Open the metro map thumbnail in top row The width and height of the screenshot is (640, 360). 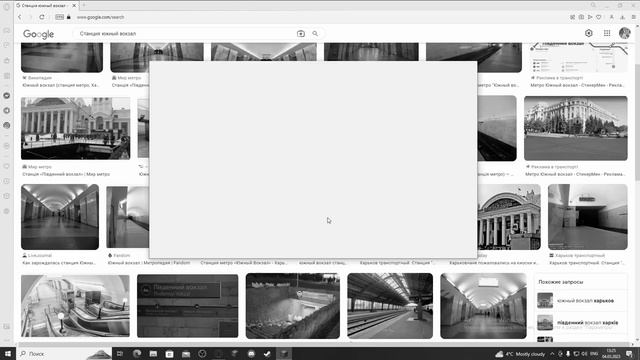(x=579, y=58)
